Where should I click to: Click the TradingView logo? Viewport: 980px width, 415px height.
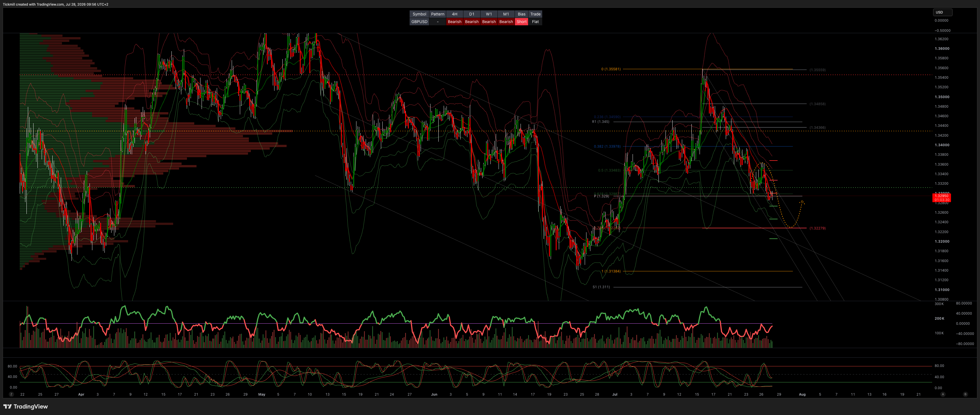pos(26,407)
